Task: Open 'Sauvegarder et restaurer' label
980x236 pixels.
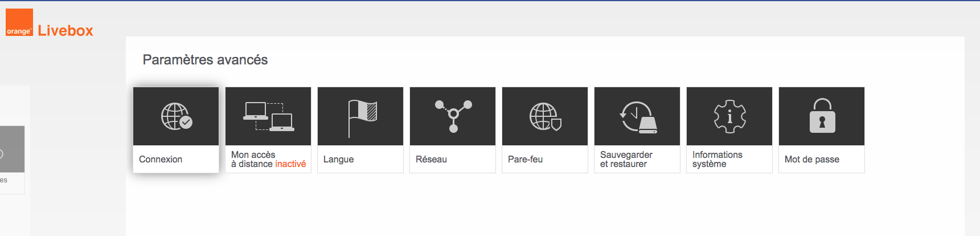Action: click(626, 160)
